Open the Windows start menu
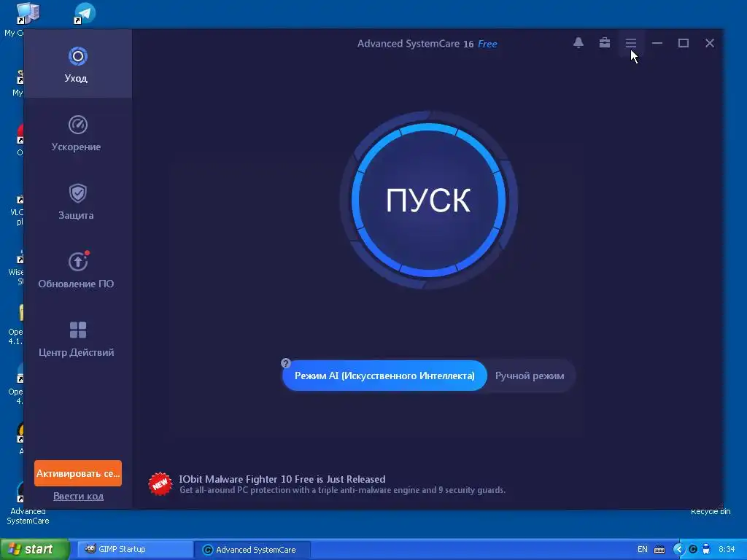 (x=35, y=549)
